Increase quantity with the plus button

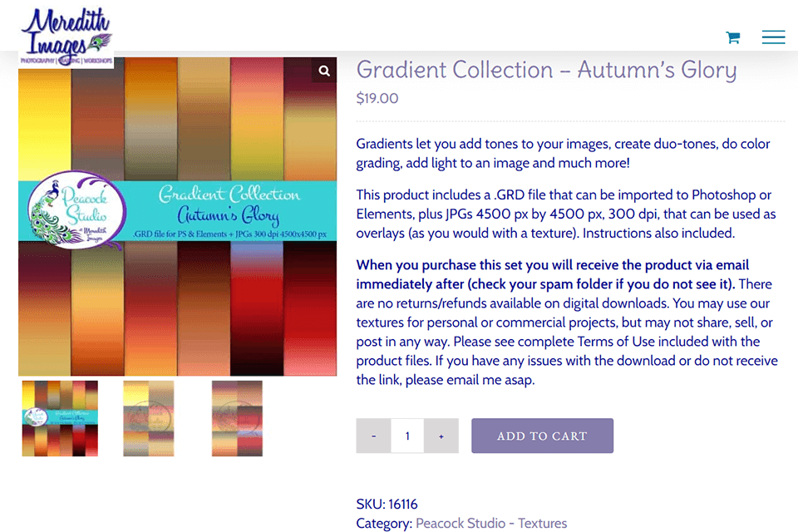point(441,436)
